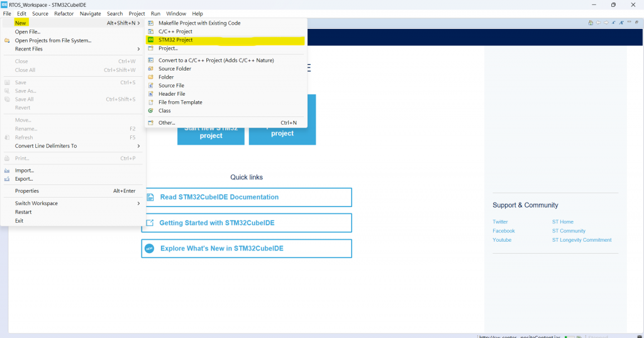Open the Navigate menu
Viewport: 644px width, 338px height.
point(91,14)
